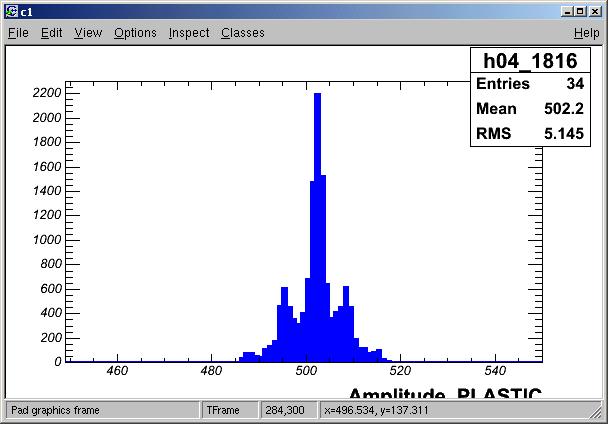Click the Mean 502.2 row in stats box
Viewport: 608px width, 424px height.
[530, 109]
